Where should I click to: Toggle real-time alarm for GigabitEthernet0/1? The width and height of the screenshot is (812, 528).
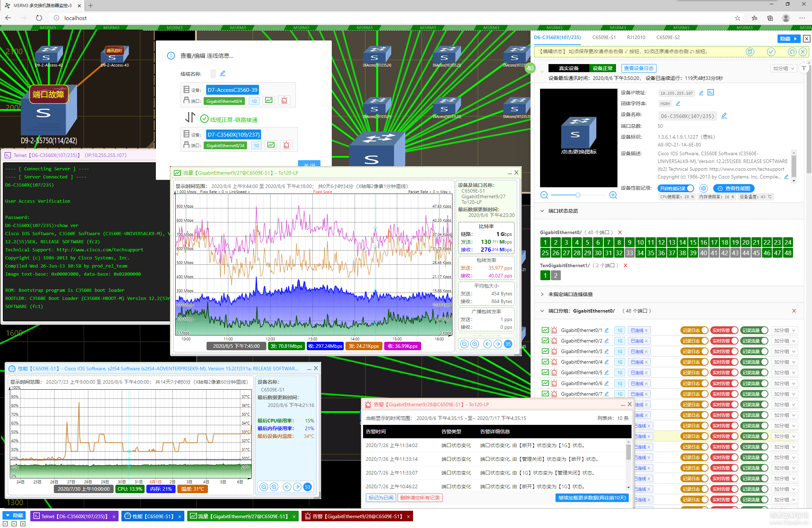coord(724,330)
